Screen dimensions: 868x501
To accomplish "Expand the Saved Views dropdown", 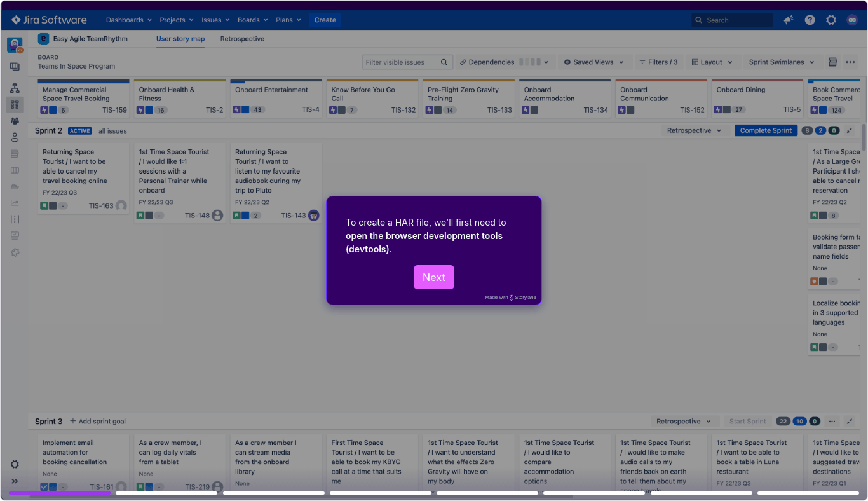I will [593, 62].
